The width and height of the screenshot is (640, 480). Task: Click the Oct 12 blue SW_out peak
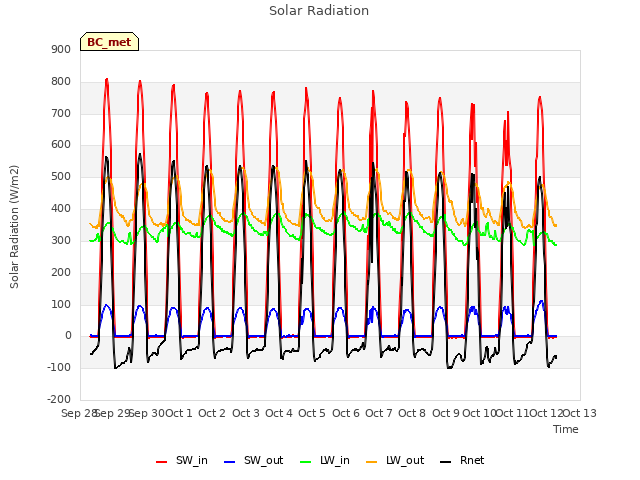pyautogui.click(x=541, y=301)
